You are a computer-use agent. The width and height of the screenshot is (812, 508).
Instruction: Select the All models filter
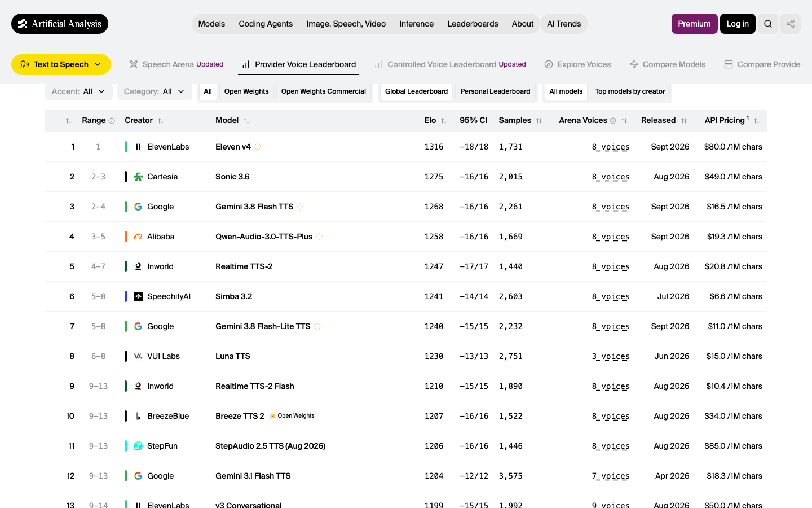pyautogui.click(x=566, y=91)
